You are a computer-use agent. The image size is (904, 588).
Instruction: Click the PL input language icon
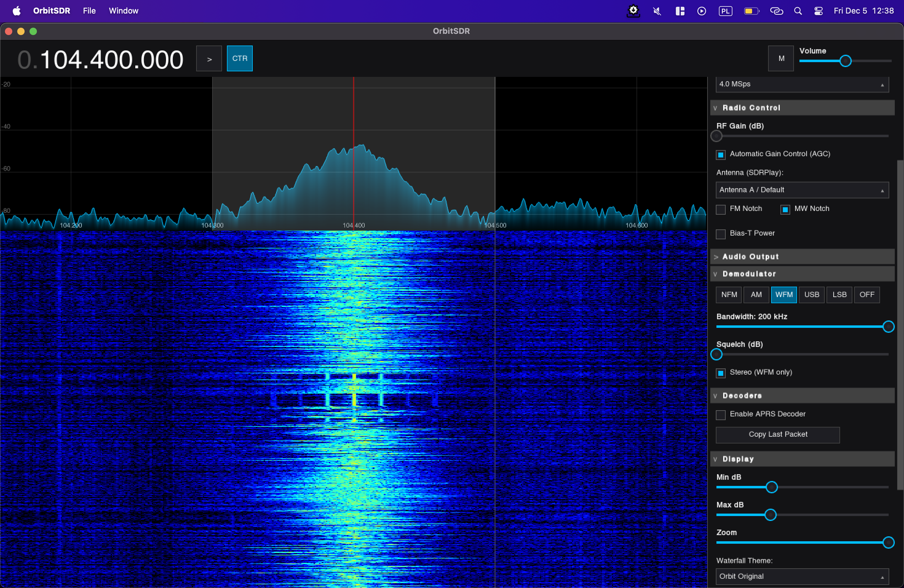tap(725, 11)
